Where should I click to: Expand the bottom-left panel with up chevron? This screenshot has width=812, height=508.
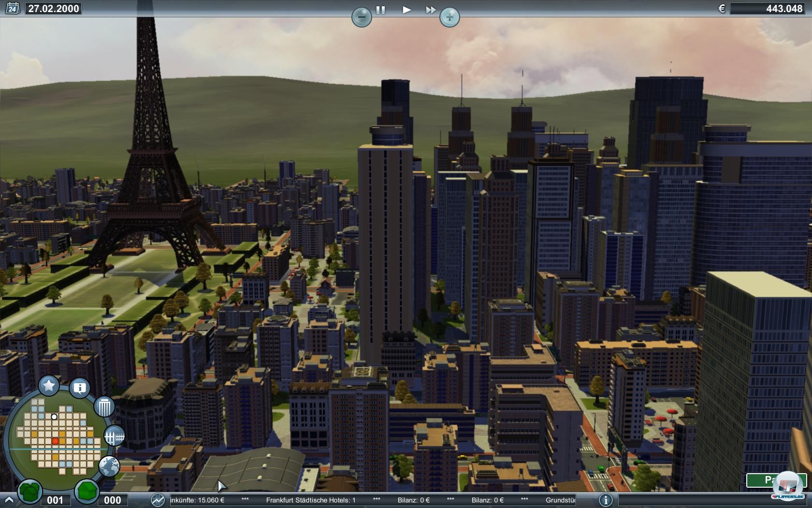(x=8, y=500)
